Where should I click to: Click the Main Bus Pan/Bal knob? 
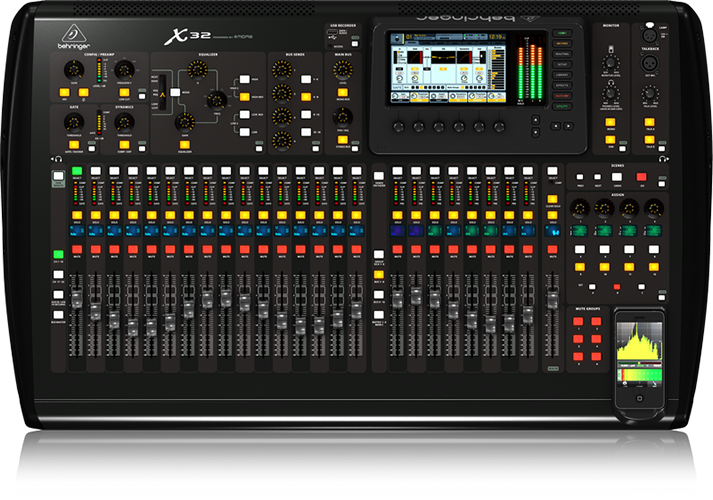tap(342, 117)
